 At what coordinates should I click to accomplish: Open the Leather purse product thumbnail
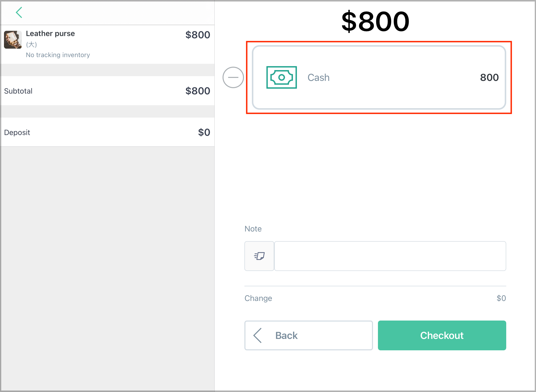pos(13,40)
